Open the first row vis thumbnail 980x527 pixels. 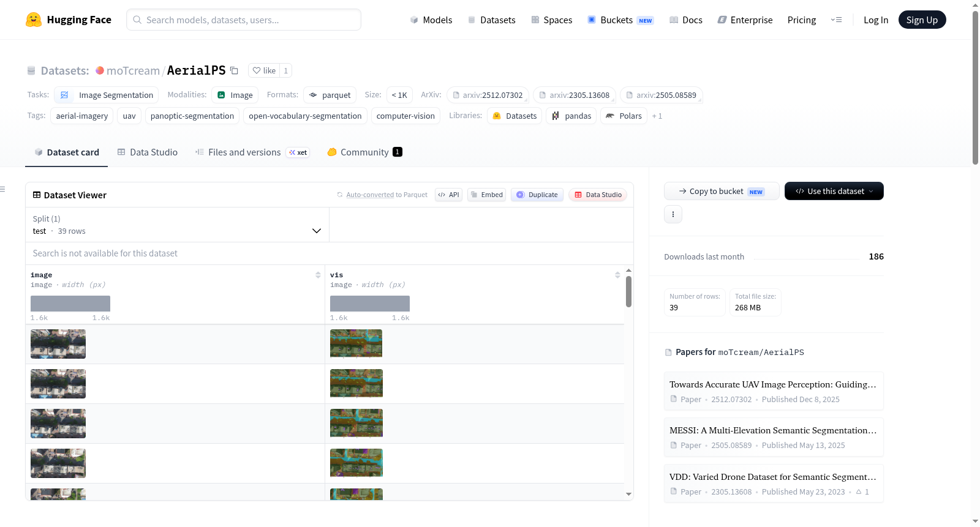356,343
